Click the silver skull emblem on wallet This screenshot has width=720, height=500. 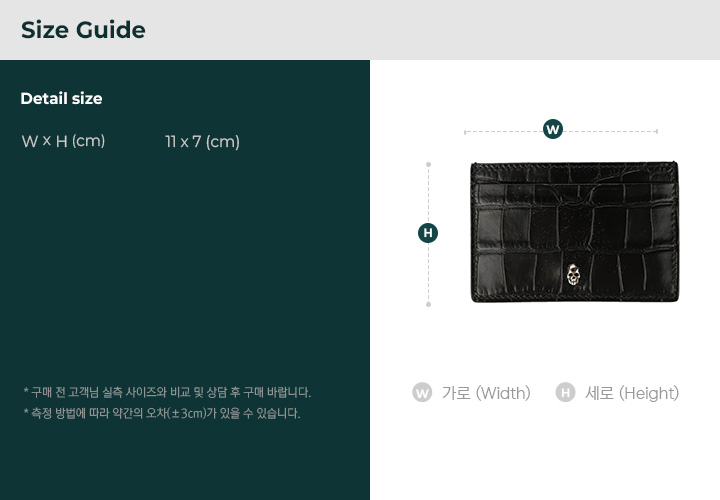pos(573,275)
